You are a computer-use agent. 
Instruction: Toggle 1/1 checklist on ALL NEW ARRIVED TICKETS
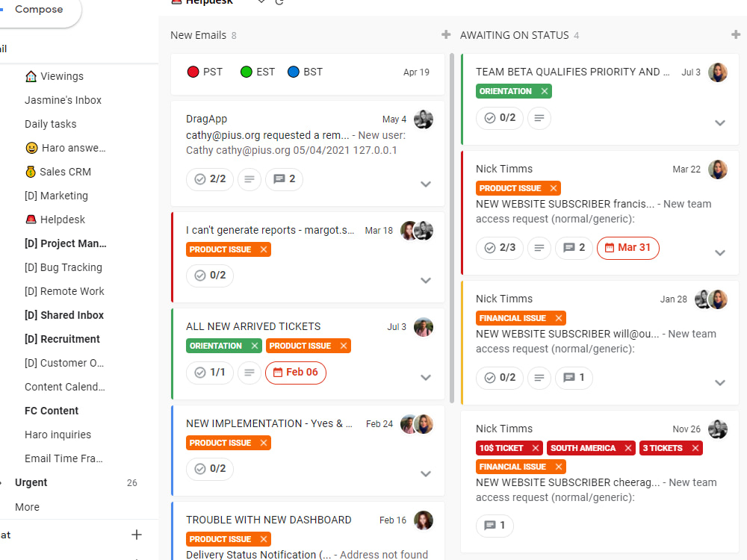pos(210,373)
